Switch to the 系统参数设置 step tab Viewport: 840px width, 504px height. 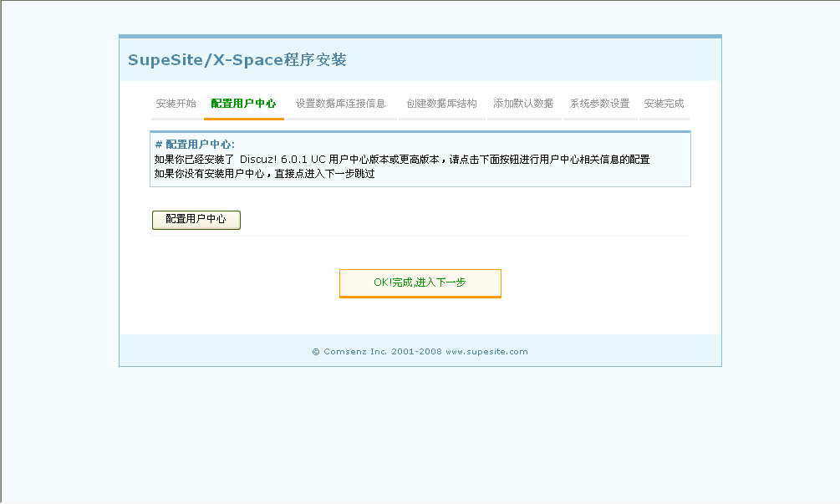click(x=600, y=104)
